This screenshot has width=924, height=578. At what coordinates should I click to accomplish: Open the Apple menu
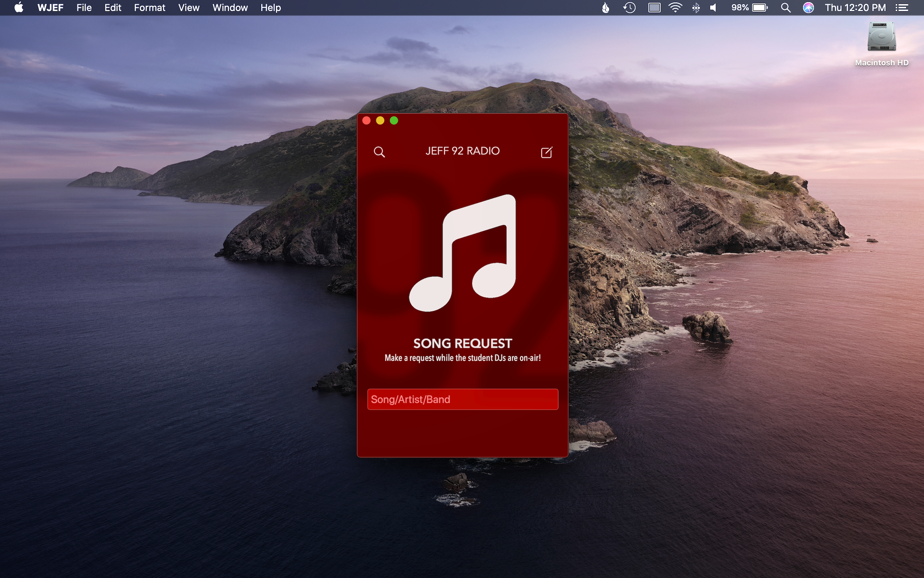(x=19, y=8)
